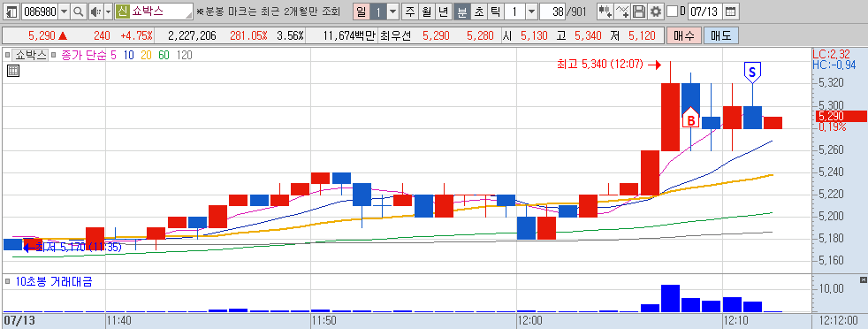Select the 20 moving average legend
Image resolution: width=868 pixels, height=329 pixels.
pos(146,55)
